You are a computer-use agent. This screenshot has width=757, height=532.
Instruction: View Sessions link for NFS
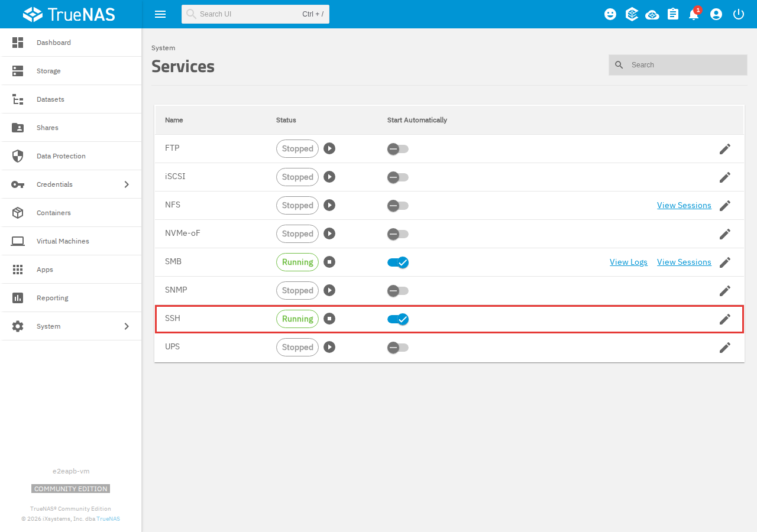click(x=684, y=205)
